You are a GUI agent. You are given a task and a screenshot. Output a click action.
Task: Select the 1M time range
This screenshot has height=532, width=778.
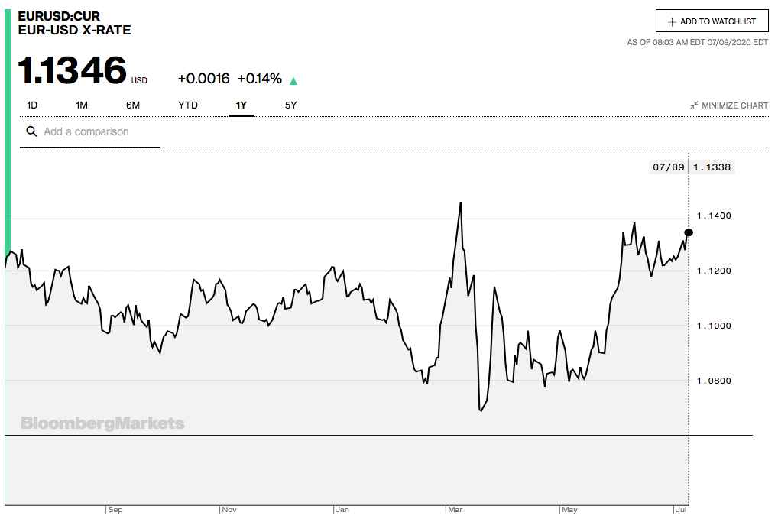tap(82, 105)
